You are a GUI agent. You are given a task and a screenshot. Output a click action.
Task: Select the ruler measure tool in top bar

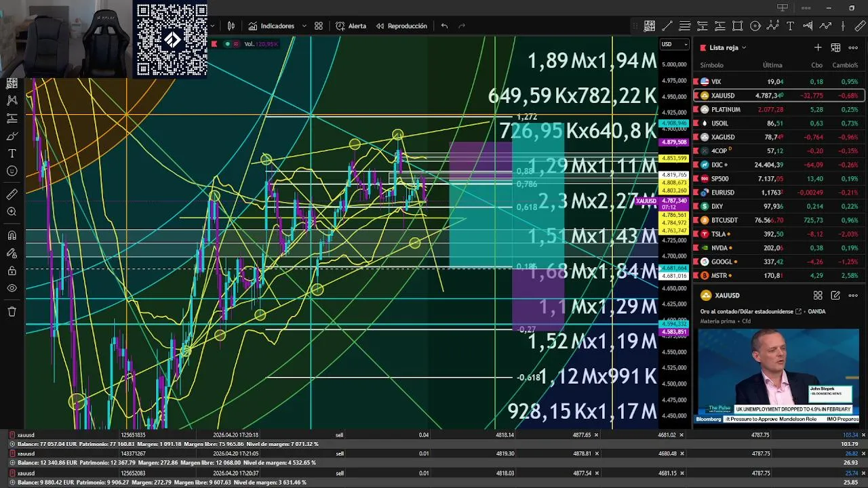point(861,26)
